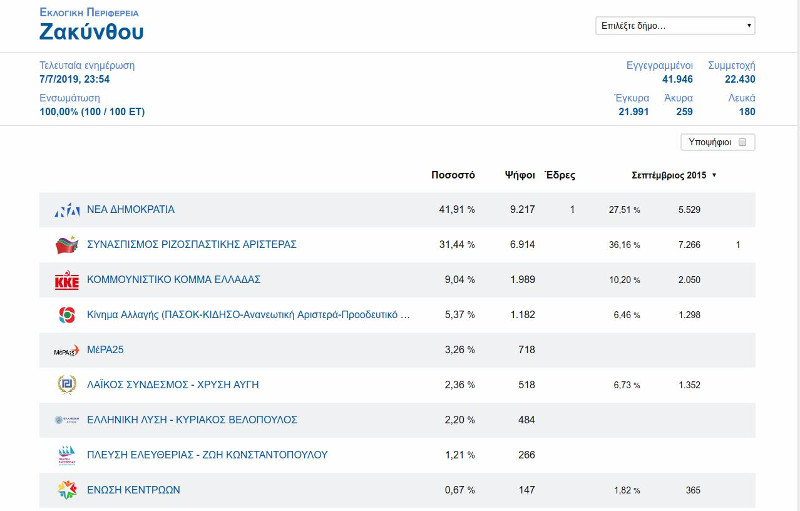Click the 718 votes cell
Image resolution: width=800 pixels, height=511 pixels.
(x=527, y=349)
